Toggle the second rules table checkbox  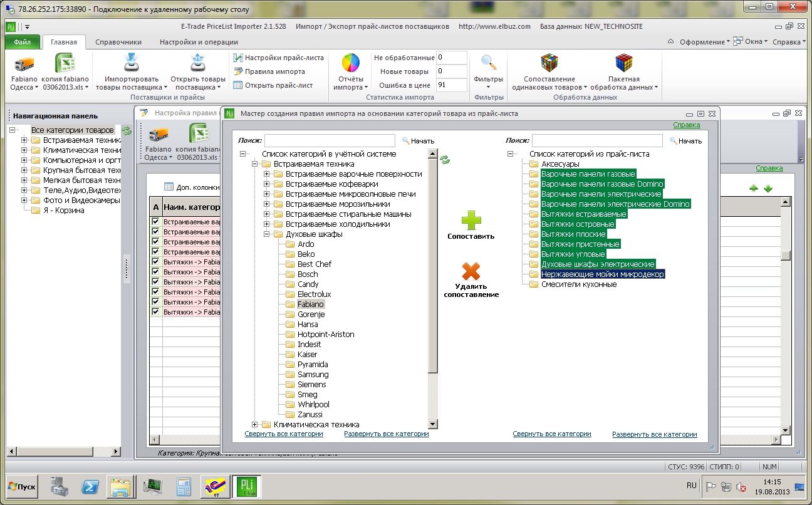tap(156, 232)
